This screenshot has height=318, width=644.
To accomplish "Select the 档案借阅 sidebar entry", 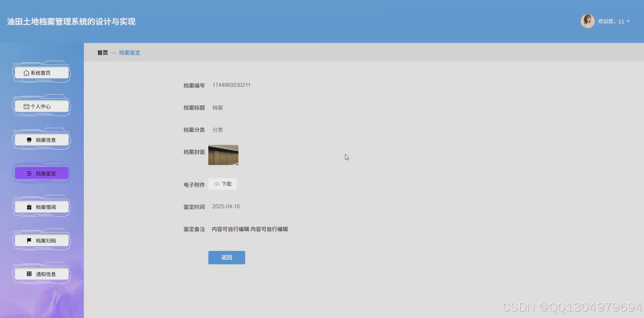I will [x=41, y=207].
